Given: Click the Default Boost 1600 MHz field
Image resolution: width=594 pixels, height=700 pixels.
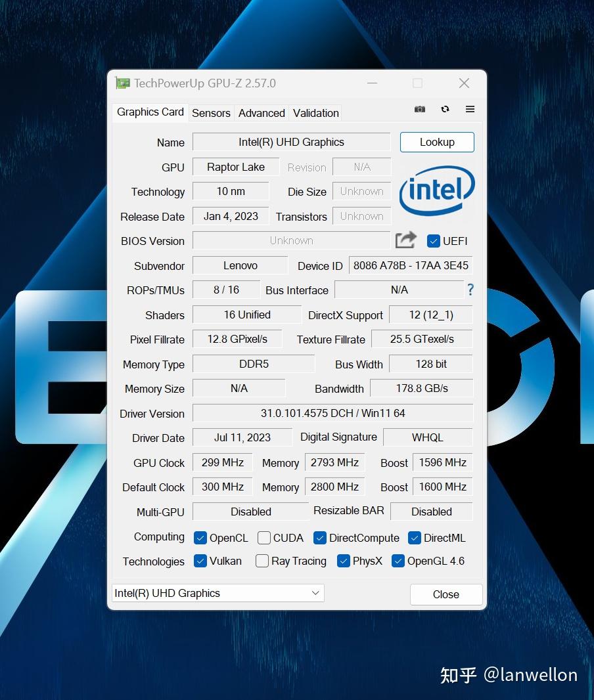Looking at the screenshot, I should coord(443,487).
